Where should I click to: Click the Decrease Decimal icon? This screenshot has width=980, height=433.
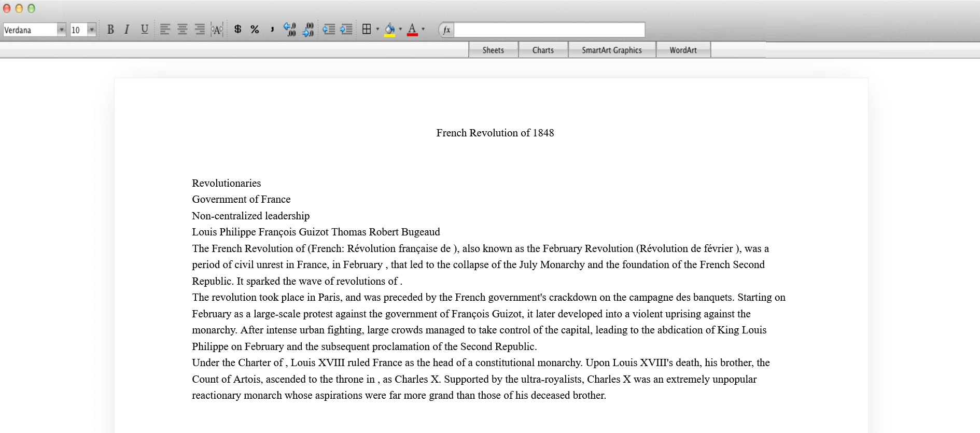pyautogui.click(x=308, y=30)
